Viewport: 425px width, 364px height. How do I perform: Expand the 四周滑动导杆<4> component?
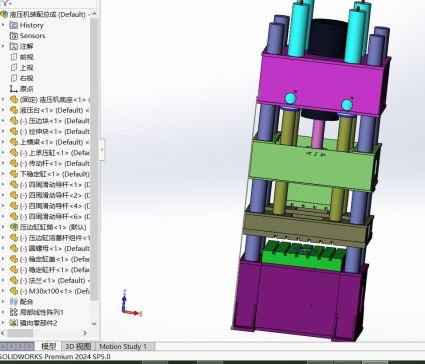(x=3, y=206)
